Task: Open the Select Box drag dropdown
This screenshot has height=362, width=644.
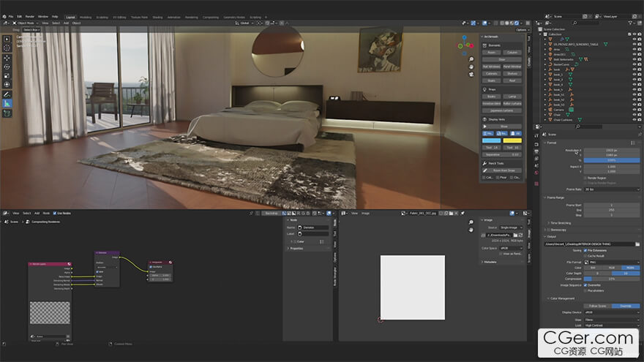Action: [x=31, y=29]
